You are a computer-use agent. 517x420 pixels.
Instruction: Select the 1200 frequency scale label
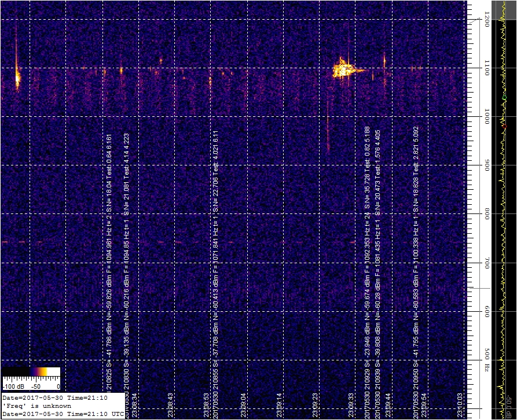click(486, 18)
